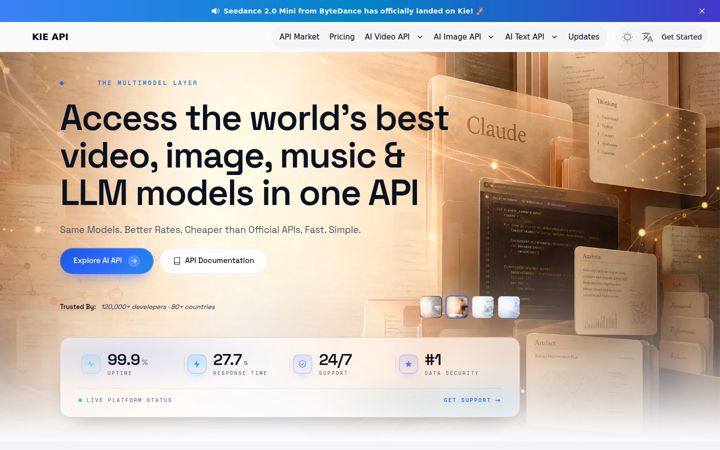
Task: Click the uptime pulse icon
Action: (91, 364)
